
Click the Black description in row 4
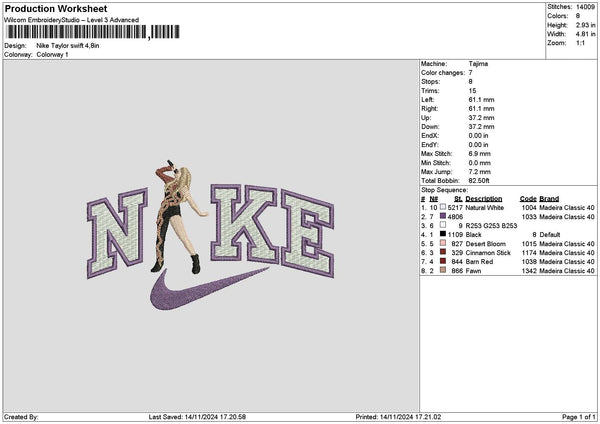pos(473,235)
